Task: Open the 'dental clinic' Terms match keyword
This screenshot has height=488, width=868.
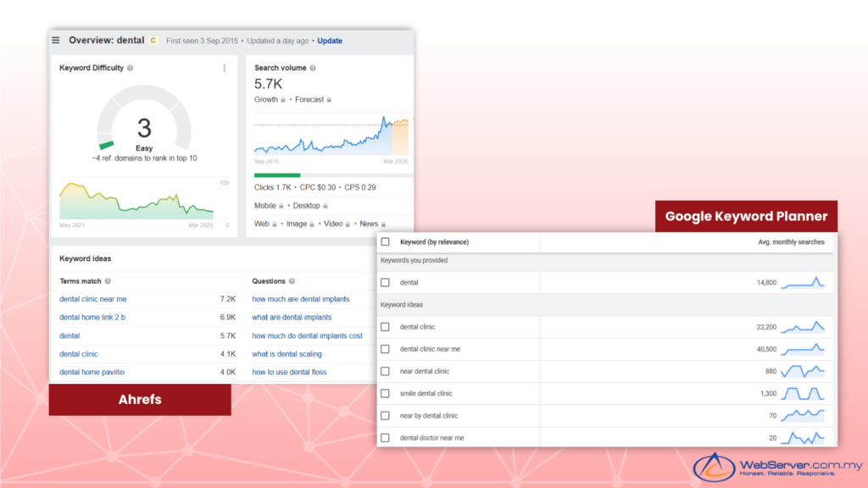Action: (79, 354)
